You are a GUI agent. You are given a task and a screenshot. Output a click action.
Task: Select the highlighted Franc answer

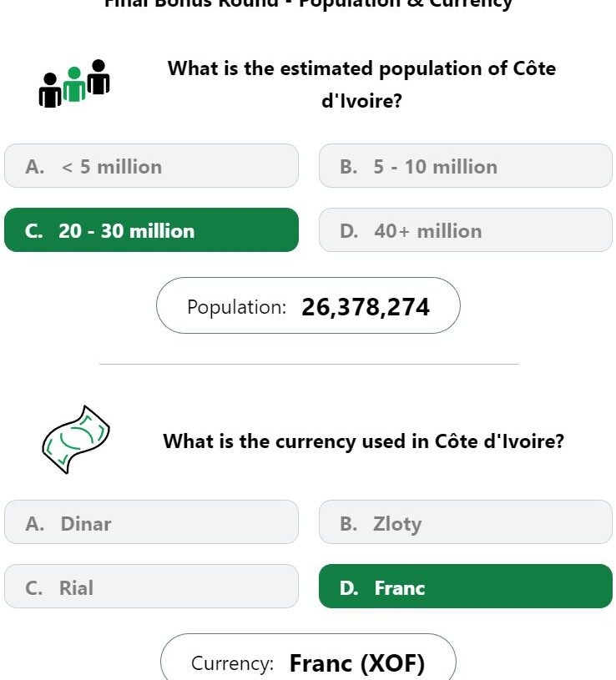pos(466,587)
